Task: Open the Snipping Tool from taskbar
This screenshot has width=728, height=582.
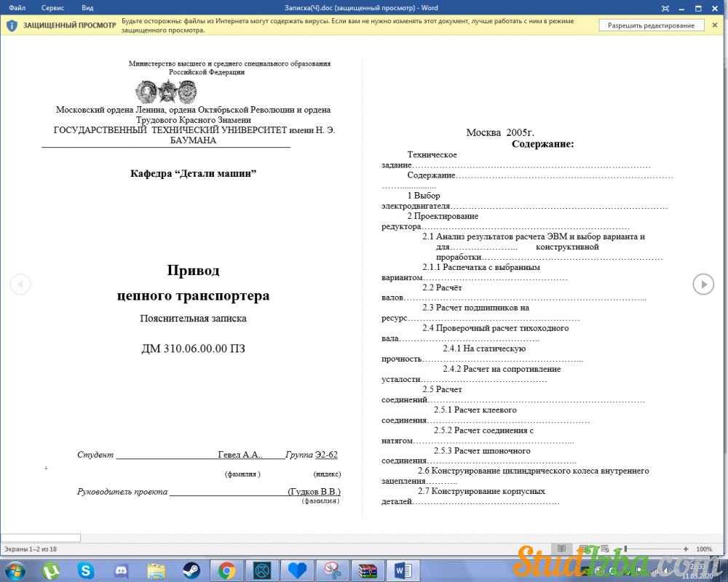Action: [x=333, y=570]
